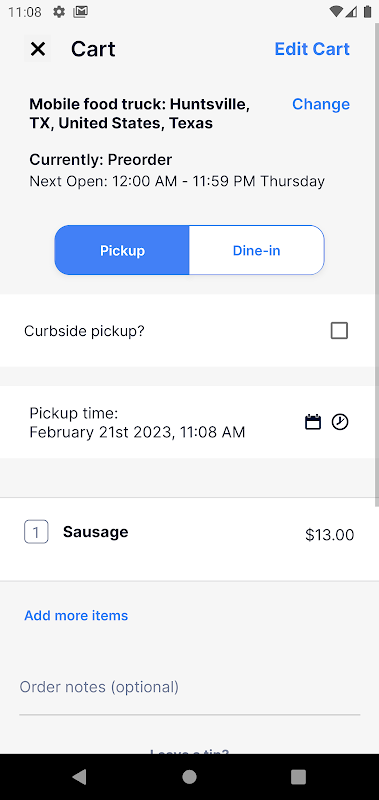379x800 pixels.
Task: Tap the Sausage $13.00 price
Action: pyautogui.click(x=330, y=535)
